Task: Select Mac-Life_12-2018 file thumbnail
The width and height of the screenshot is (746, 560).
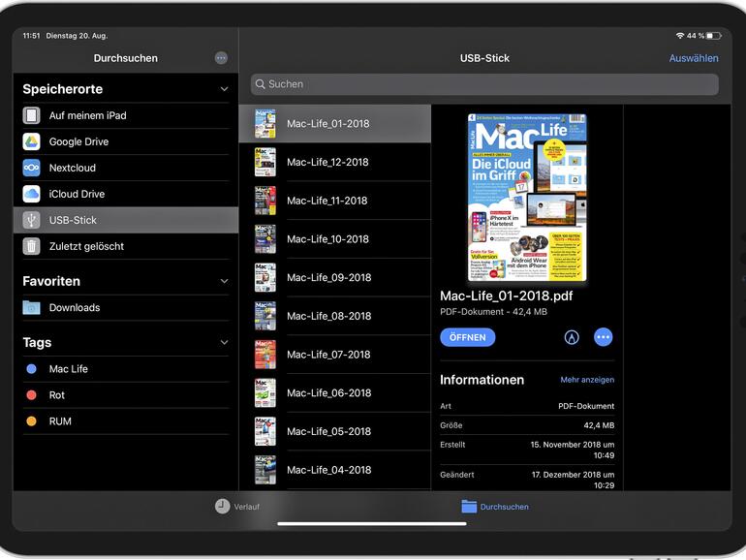Action: [x=265, y=162]
